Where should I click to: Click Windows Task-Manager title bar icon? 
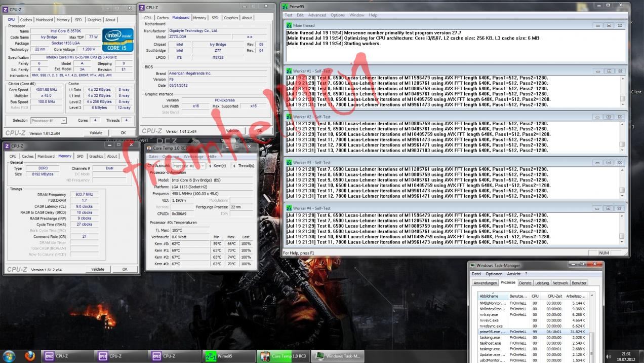coord(473,265)
